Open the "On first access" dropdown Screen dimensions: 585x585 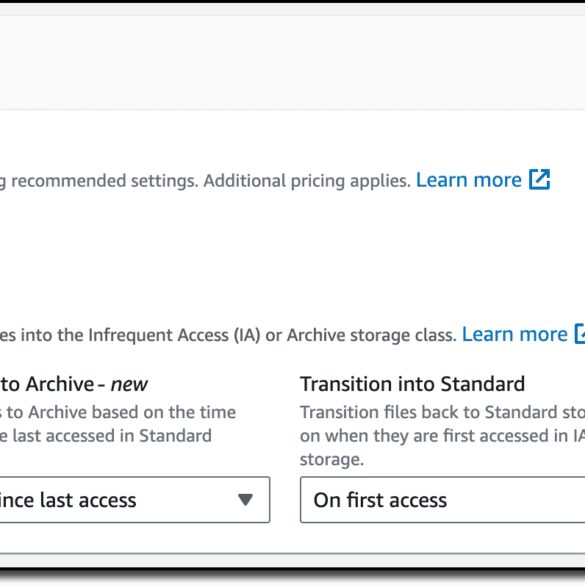[442, 500]
